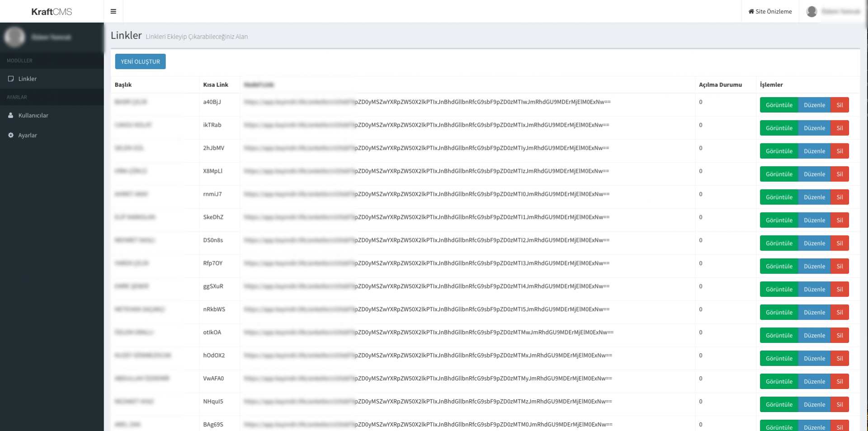Click Görüntüle for the a40BjJ row

(779, 105)
